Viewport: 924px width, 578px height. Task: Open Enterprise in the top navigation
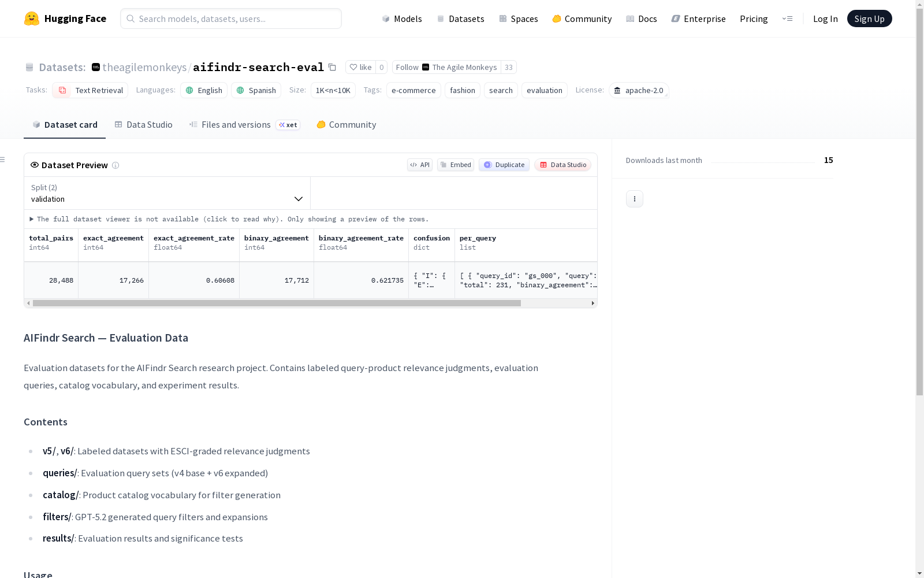(x=699, y=18)
